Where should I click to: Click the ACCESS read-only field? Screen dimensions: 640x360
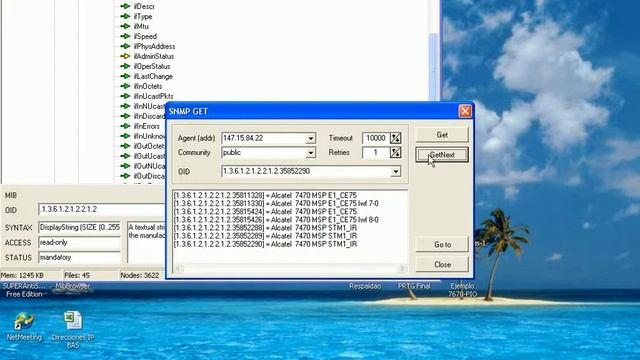tap(80, 242)
